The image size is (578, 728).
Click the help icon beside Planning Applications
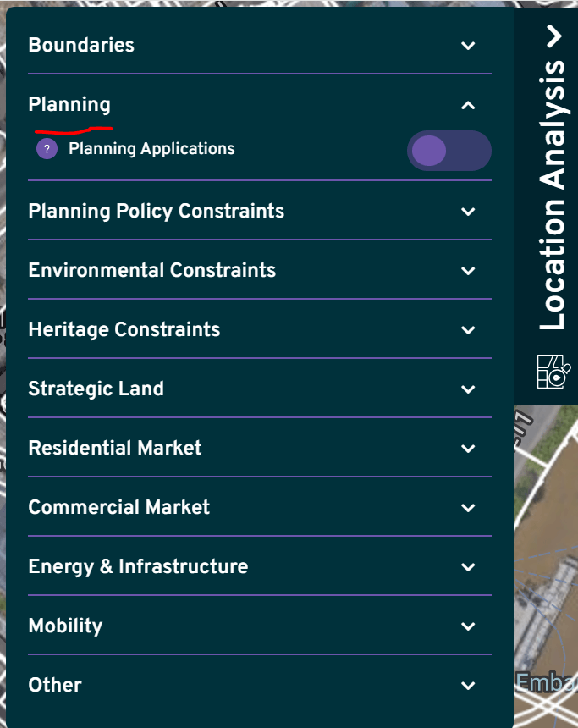click(47, 148)
